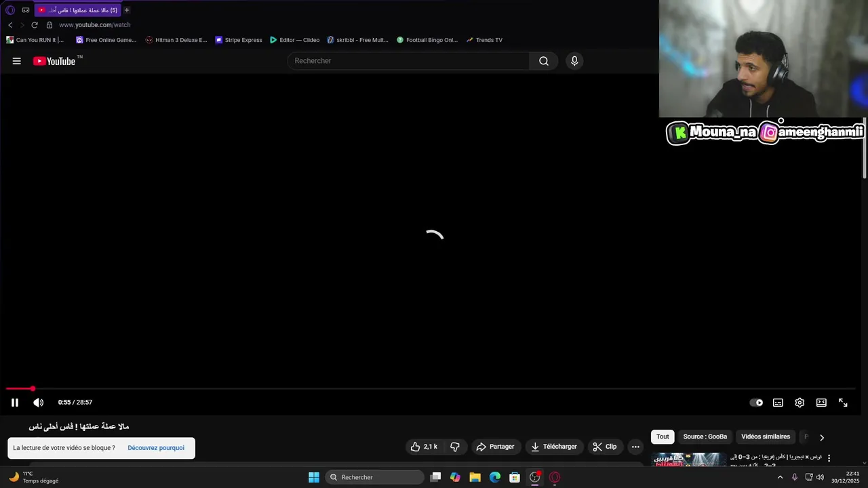
Task: Open the Découvrez pourquoi link
Action: pos(156,448)
